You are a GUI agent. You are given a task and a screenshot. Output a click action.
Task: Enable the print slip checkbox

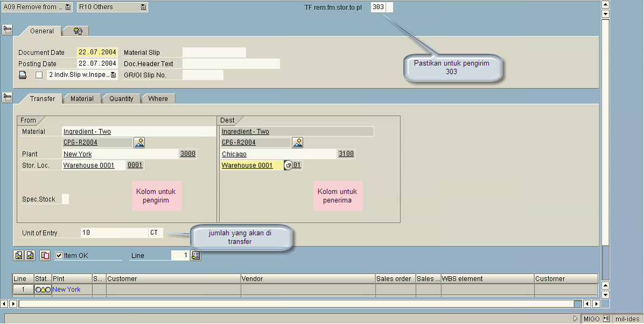39,75
